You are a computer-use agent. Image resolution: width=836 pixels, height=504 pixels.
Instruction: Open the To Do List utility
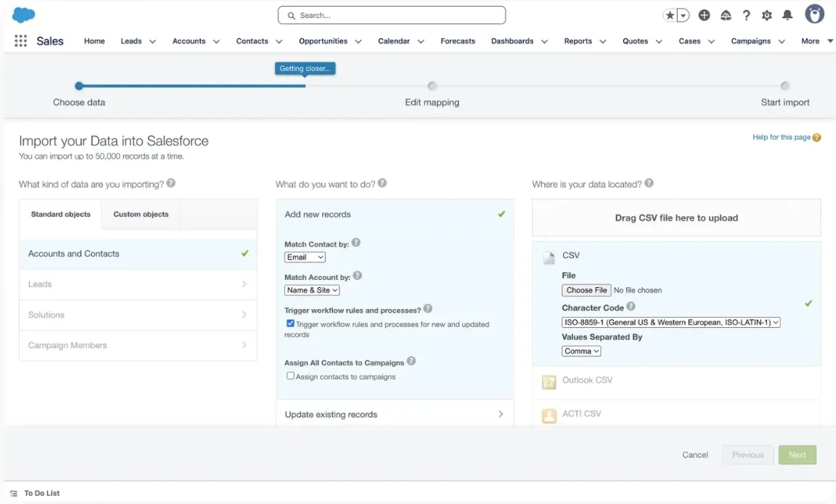(35, 493)
